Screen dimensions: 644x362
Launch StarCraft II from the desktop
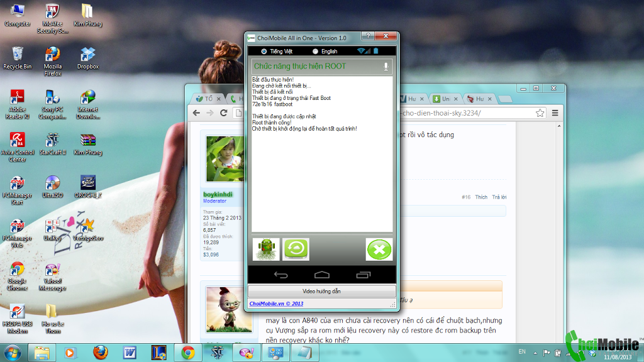click(53, 144)
